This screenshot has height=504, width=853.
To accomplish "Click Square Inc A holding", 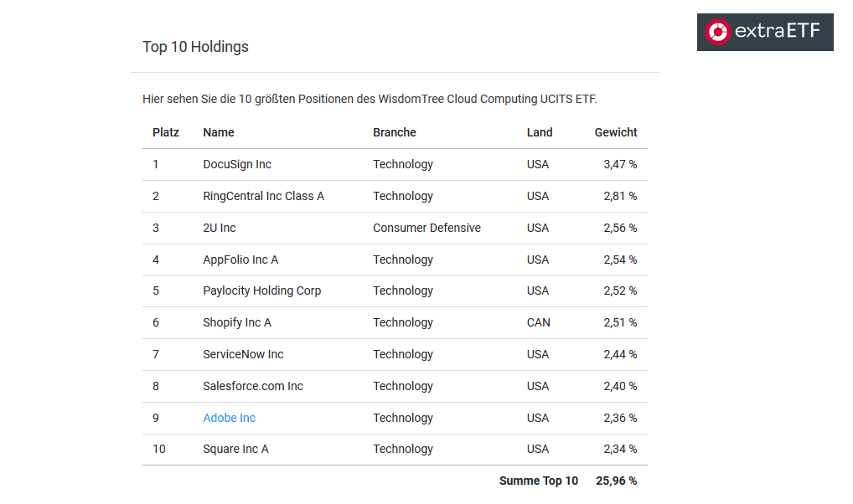I will tap(235, 449).
